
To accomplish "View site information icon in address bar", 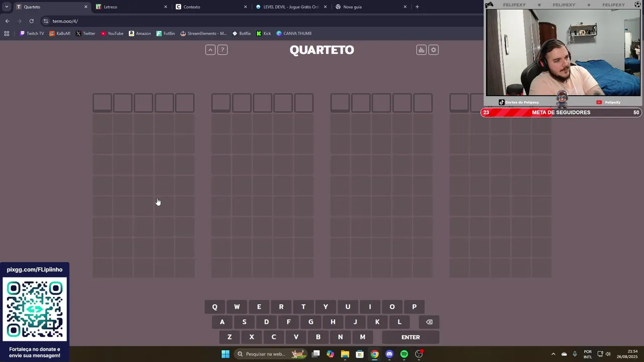I will point(46,21).
